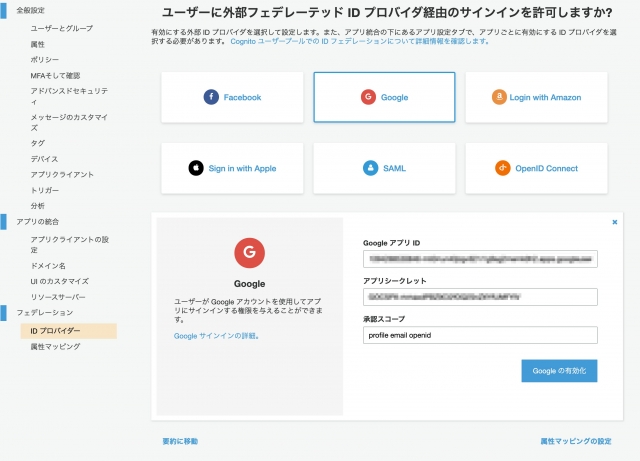Open ユーザーとグループ in sidebar
Image resolution: width=640 pixels, height=461 pixels.
pos(62,29)
